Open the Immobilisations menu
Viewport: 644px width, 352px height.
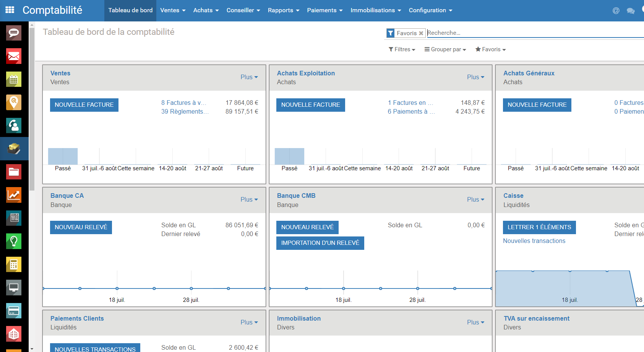tap(376, 10)
